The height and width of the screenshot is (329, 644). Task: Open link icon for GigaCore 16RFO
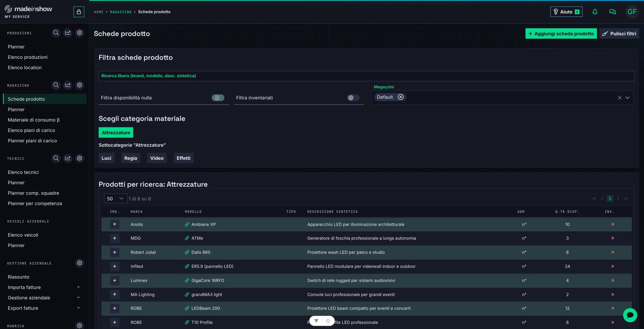pos(187,280)
